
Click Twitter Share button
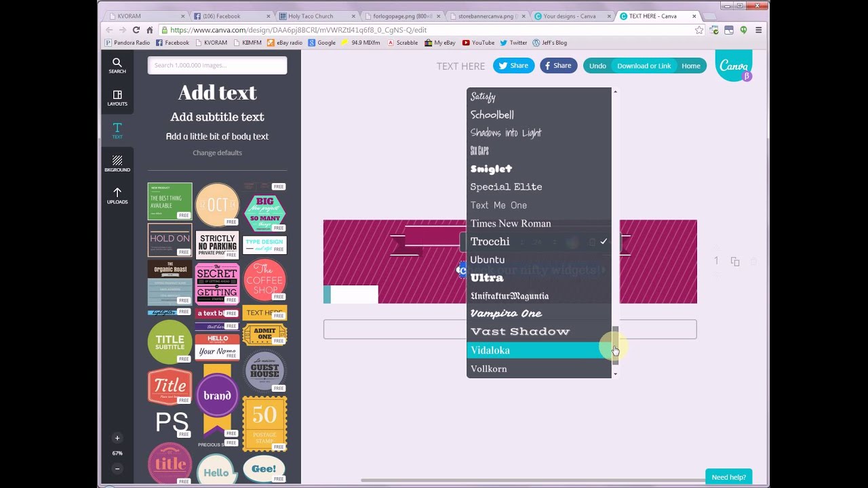pos(513,66)
